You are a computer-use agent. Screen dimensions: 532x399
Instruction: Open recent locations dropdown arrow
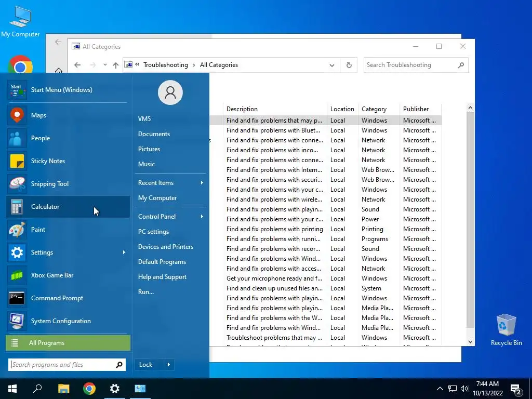(x=105, y=65)
